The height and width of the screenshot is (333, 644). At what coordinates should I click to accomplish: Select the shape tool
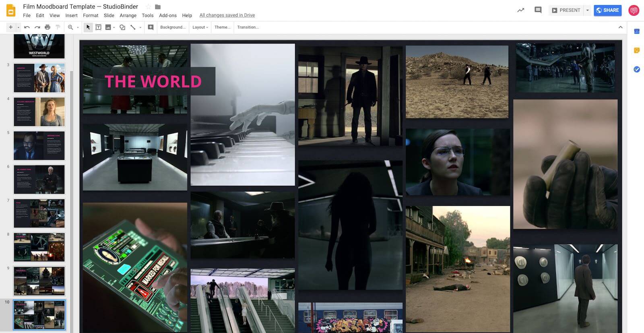click(x=122, y=27)
